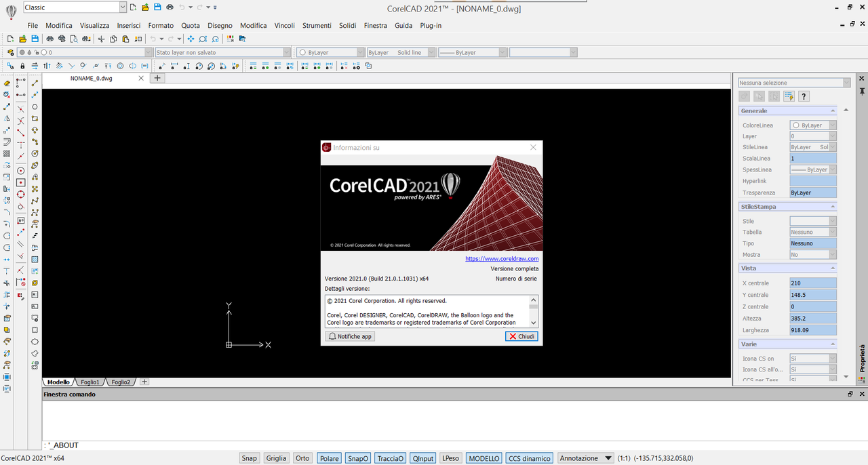Screen dimensions: 868x465
Task: Click the quick access Print icon near Classic
Action: [x=170, y=7]
